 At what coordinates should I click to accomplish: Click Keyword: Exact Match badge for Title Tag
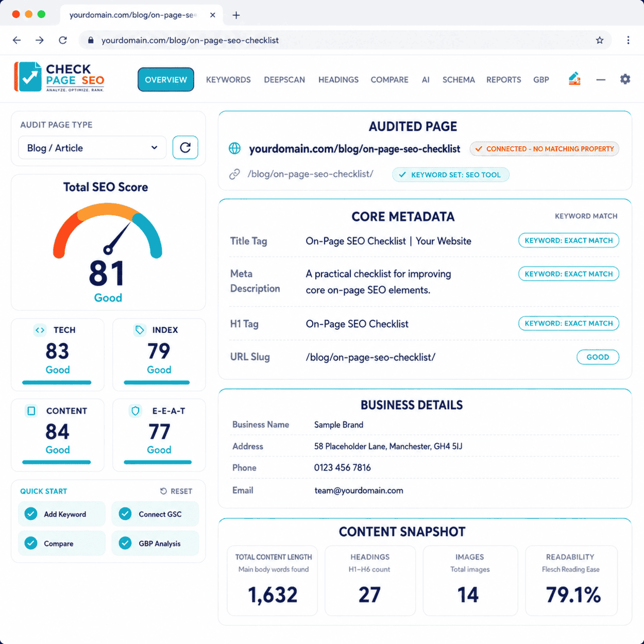click(x=569, y=241)
